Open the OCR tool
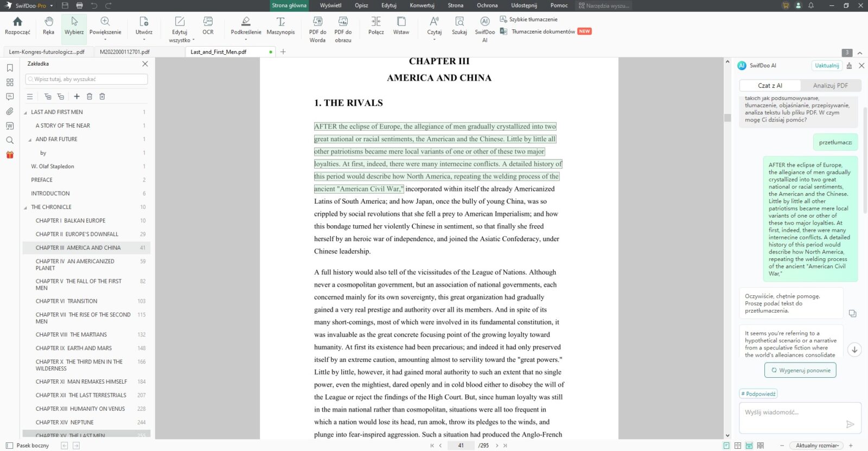This screenshot has height=451, width=868. coord(208,26)
